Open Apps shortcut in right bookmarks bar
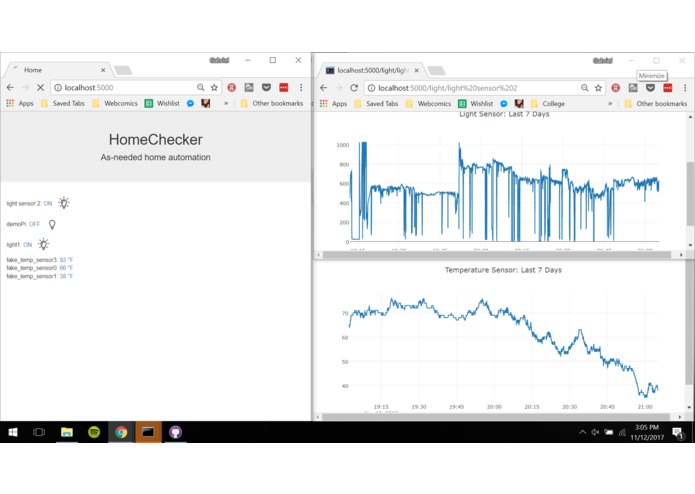 [x=333, y=104]
